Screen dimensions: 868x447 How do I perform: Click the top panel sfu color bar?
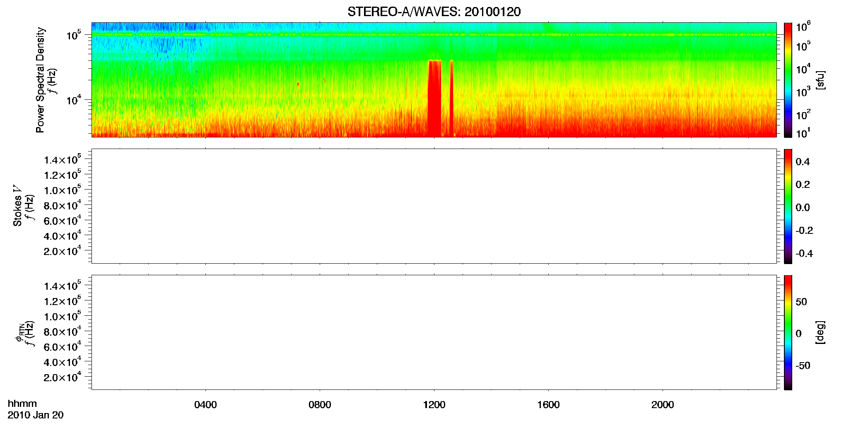tap(788, 80)
